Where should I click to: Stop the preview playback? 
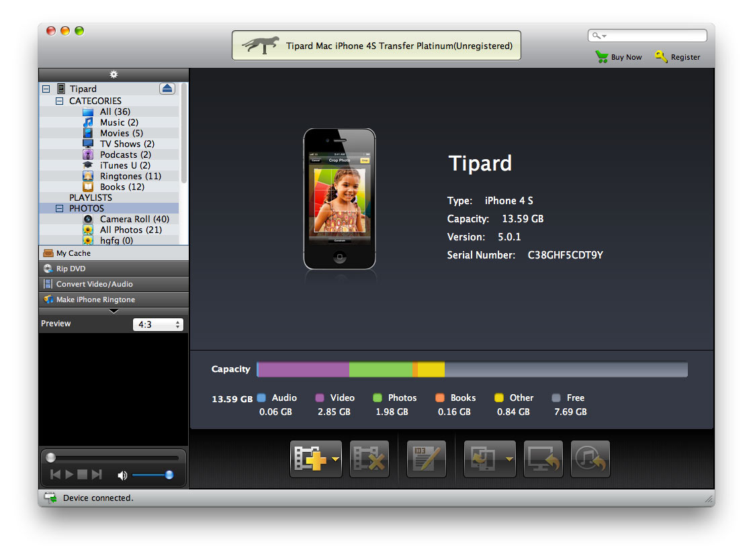(x=82, y=475)
